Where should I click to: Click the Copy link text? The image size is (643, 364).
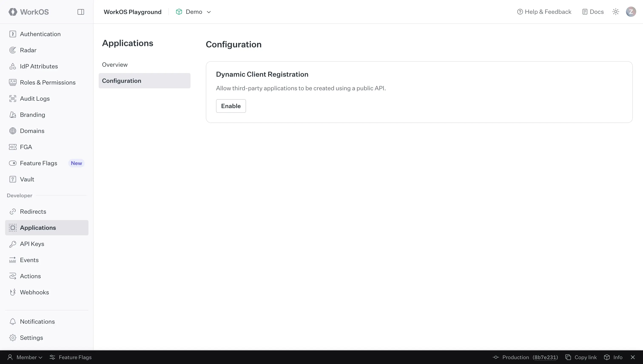coord(585,357)
